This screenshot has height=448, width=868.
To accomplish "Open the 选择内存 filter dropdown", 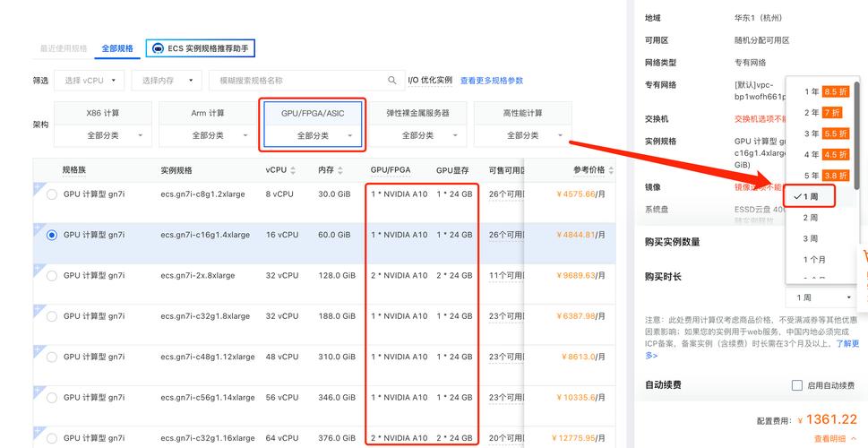I will 167,81.
